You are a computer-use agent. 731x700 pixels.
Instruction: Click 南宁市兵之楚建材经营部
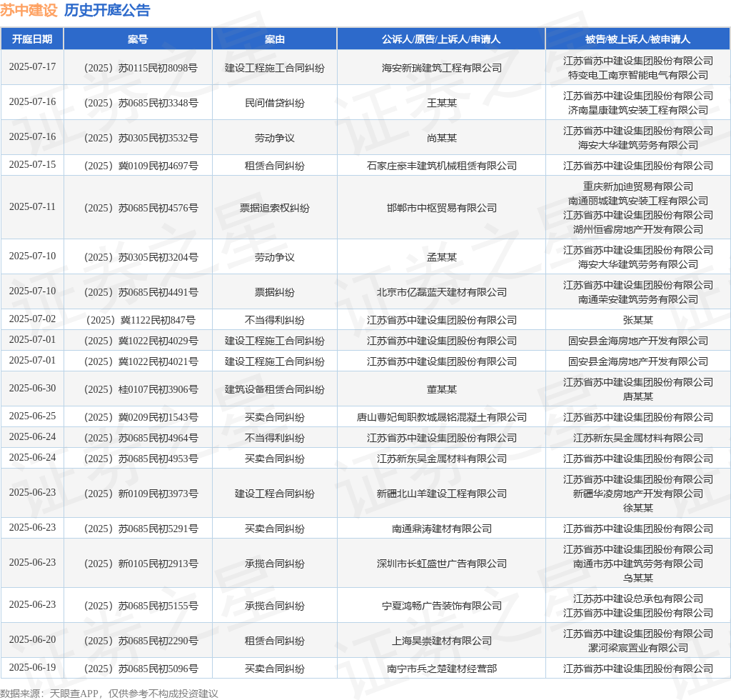click(x=441, y=669)
